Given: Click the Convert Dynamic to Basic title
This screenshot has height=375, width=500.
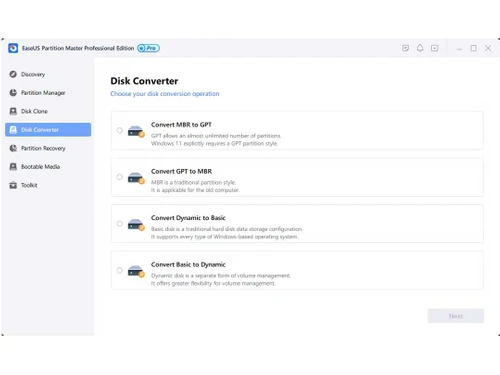Looking at the screenshot, I should pos(188,218).
